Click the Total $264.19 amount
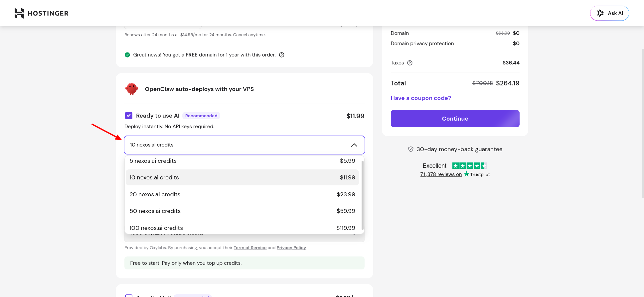 point(508,83)
